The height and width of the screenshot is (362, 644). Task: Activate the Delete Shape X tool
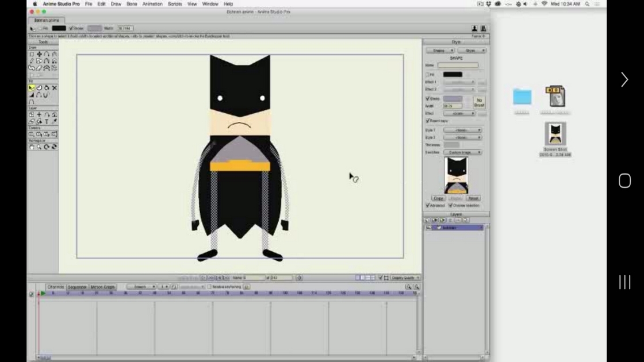click(x=54, y=87)
